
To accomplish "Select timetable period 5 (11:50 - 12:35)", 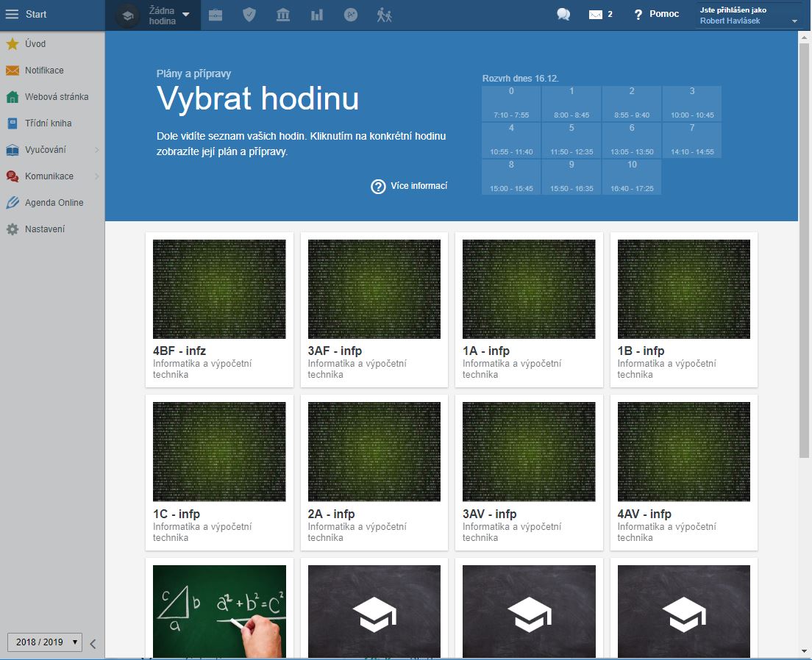I will click(571, 140).
